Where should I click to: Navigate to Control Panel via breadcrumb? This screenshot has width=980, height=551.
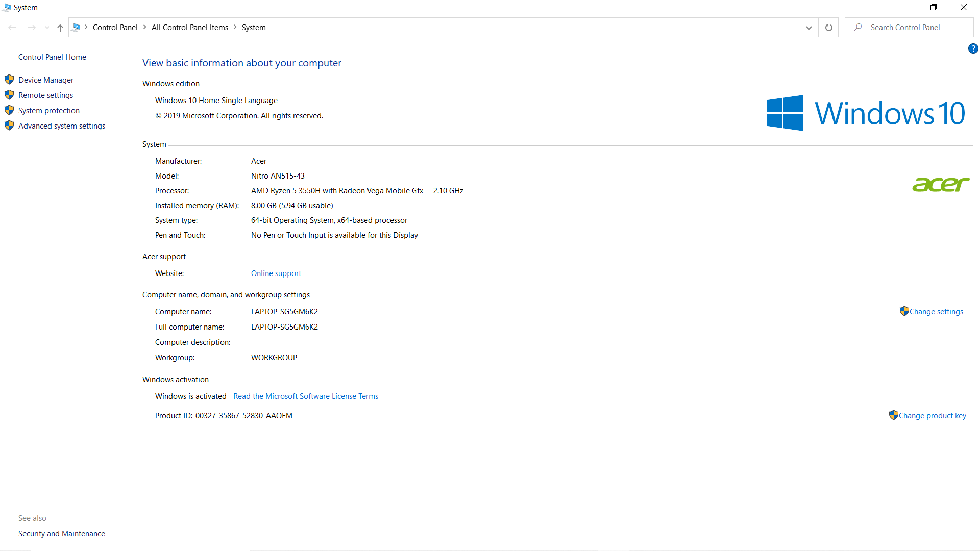(115, 27)
